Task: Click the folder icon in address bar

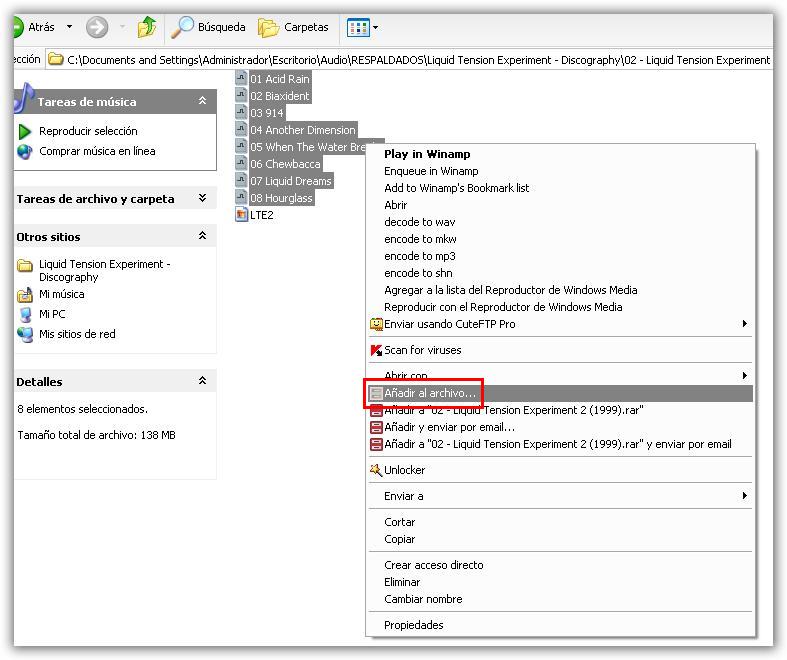Action: coord(56,60)
